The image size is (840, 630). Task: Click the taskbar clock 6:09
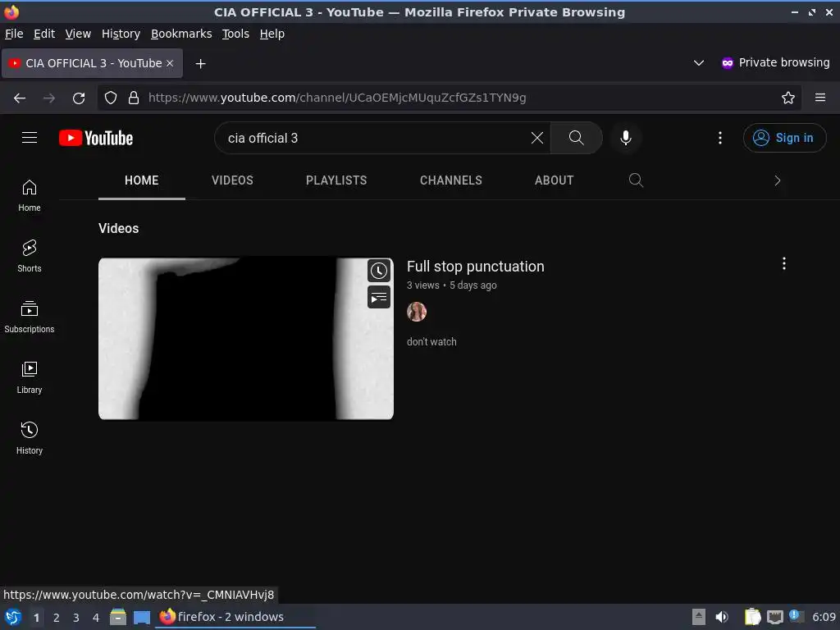824,617
